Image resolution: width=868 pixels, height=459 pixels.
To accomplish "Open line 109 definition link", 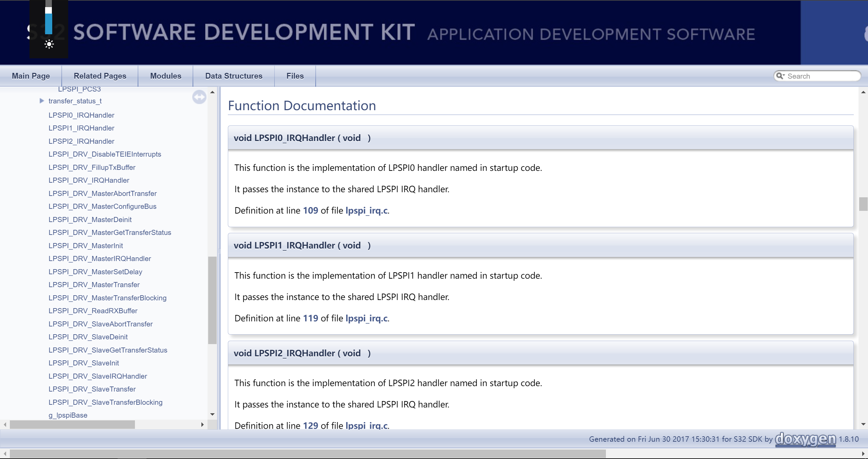I will point(310,211).
